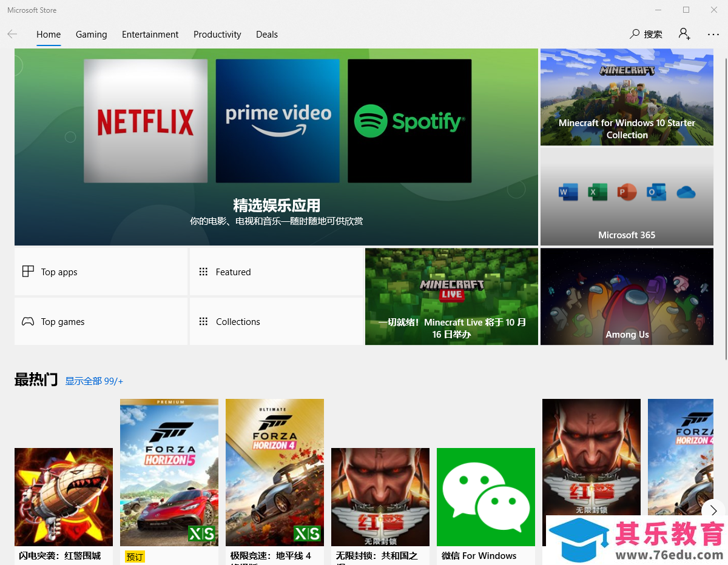Open the Collections button
This screenshot has width=728, height=565.
(276, 322)
